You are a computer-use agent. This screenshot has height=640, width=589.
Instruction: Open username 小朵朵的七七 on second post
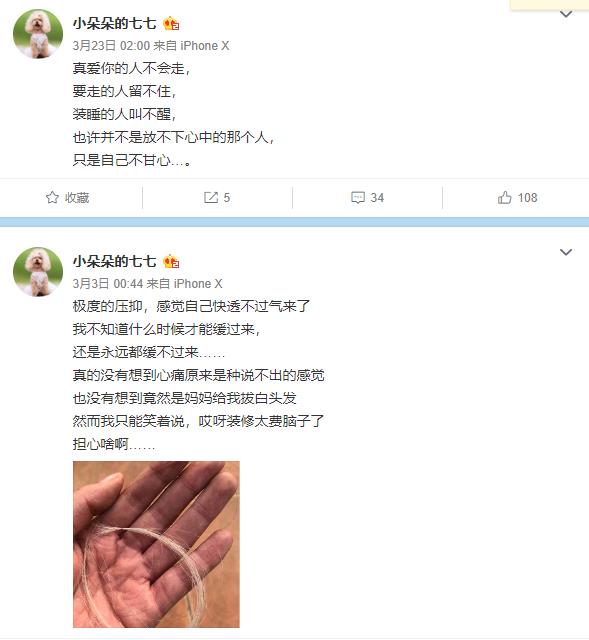tap(115, 261)
